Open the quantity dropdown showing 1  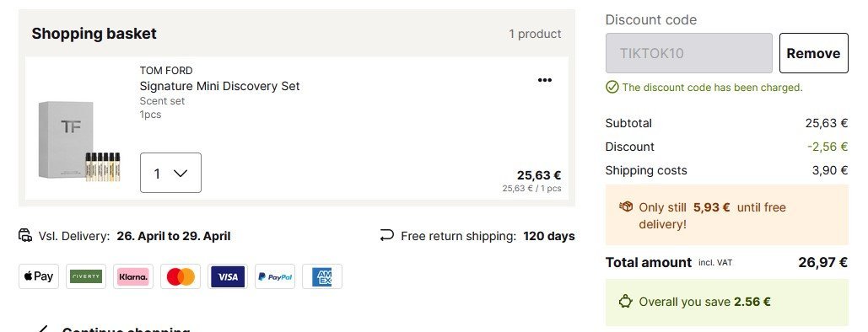[x=170, y=173]
